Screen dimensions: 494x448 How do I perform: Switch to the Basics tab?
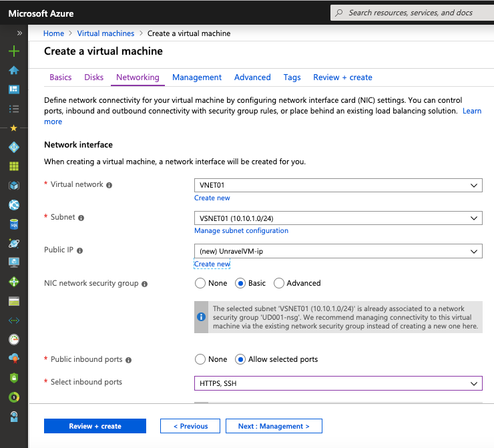click(x=61, y=77)
